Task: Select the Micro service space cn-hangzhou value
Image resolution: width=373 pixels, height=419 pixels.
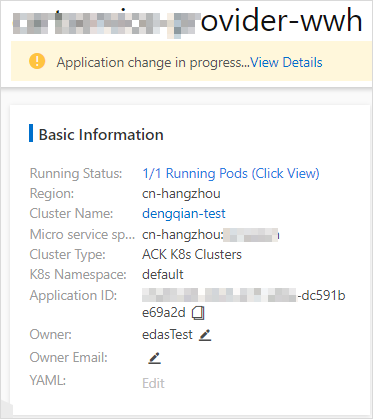Action: click(x=210, y=235)
